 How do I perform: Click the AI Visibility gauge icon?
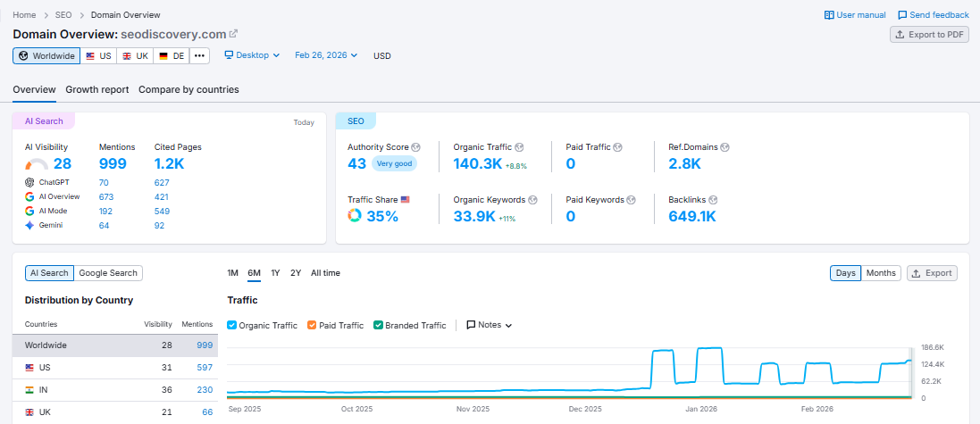(37, 164)
